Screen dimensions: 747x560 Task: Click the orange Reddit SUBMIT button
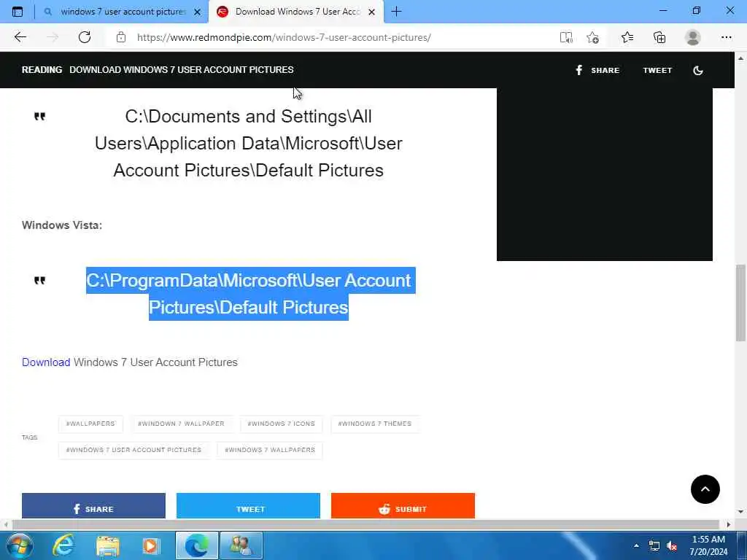click(403, 506)
